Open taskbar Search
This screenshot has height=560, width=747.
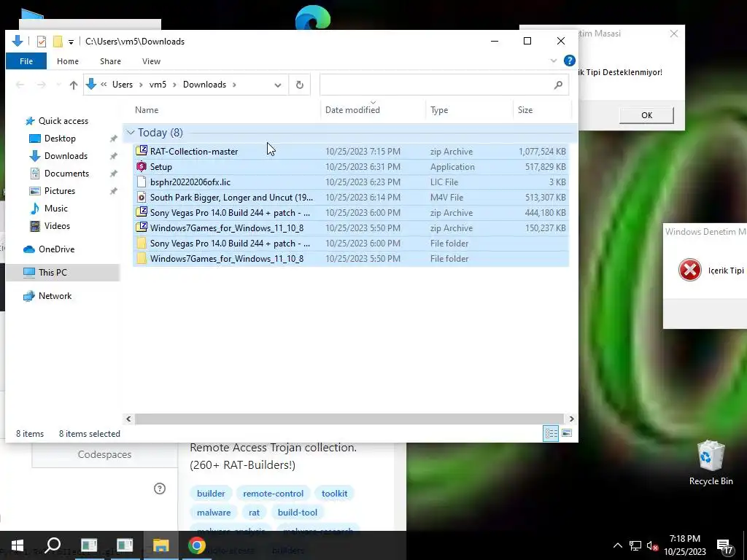[53, 545]
